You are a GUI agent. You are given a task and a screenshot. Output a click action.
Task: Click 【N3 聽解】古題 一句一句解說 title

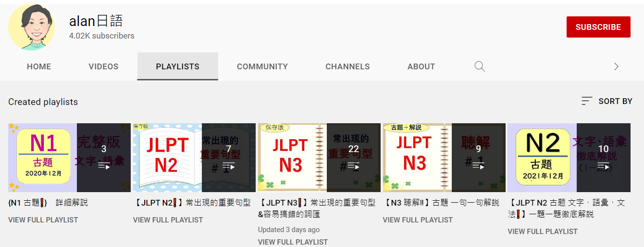441,203
